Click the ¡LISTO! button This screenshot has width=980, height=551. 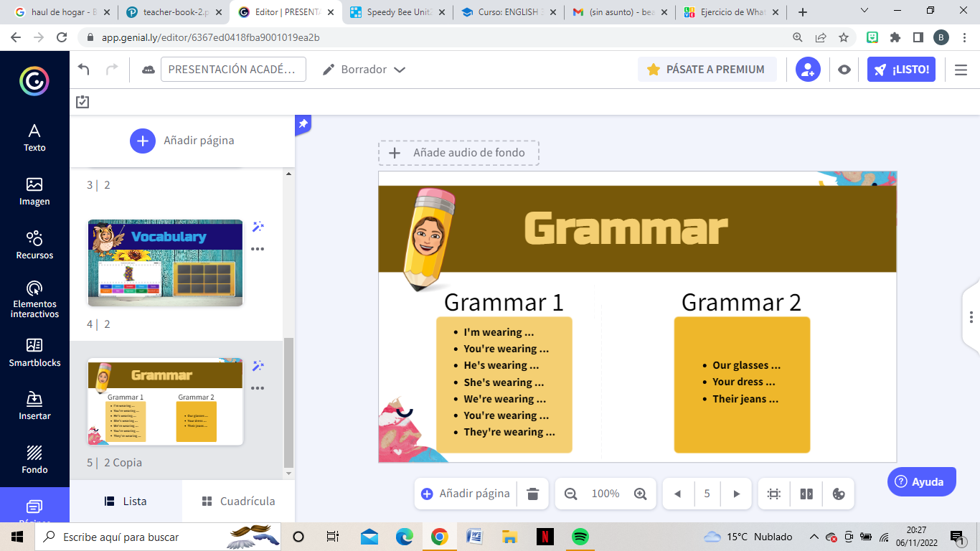(901, 70)
